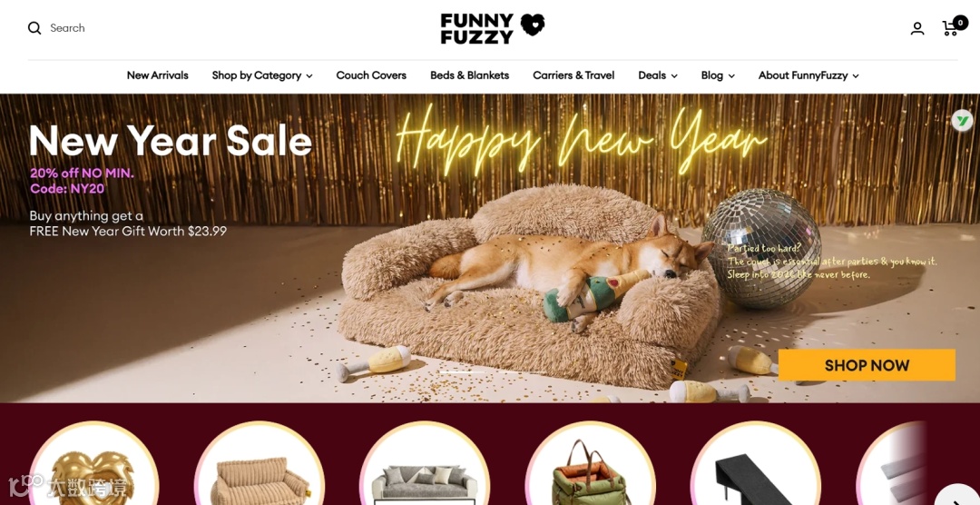This screenshot has width=980, height=505.
Task: Expand the Blog dropdown menu
Action: (718, 75)
